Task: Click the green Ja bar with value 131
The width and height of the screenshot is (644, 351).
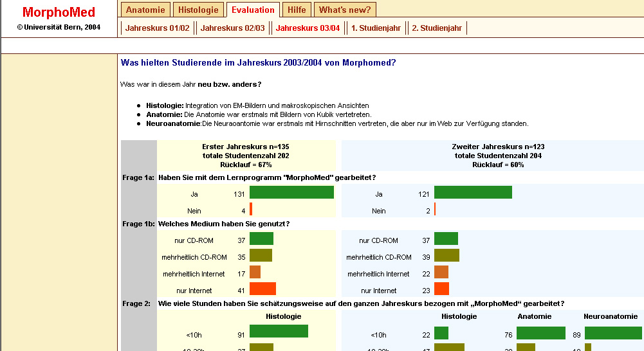Action: 291,192
